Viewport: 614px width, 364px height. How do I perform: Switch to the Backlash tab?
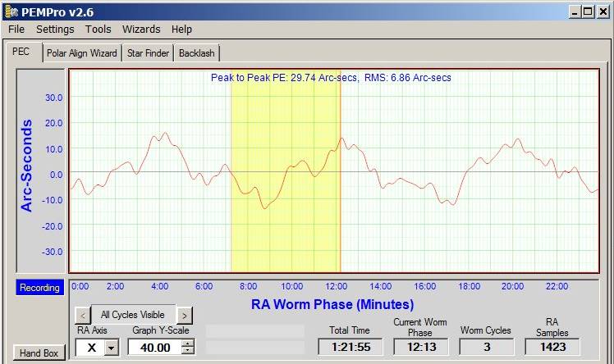coord(196,53)
